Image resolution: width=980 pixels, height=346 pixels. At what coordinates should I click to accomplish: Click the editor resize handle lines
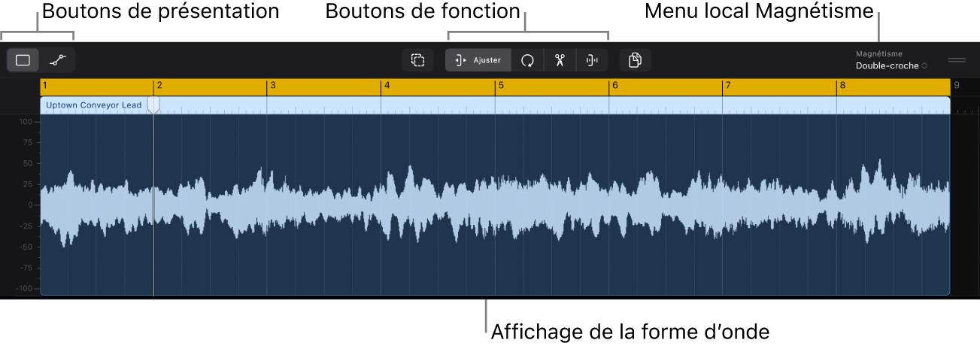point(956,59)
